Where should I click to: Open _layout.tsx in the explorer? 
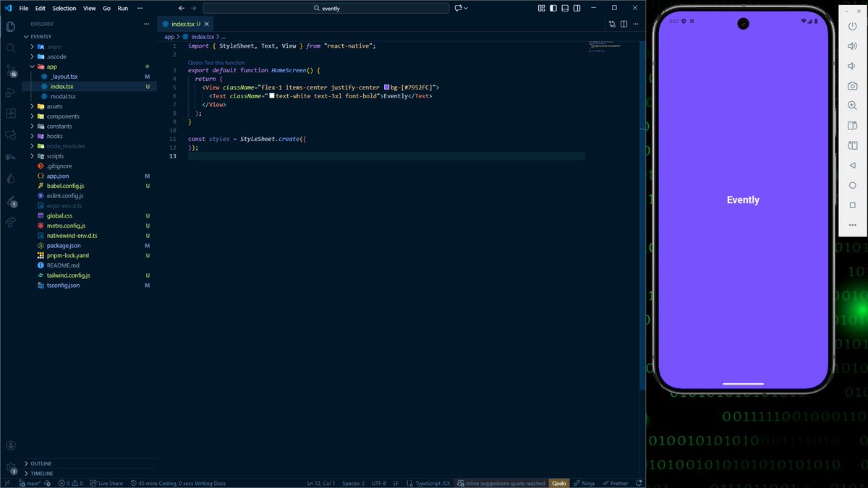pyautogui.click(x=64, y=77)
